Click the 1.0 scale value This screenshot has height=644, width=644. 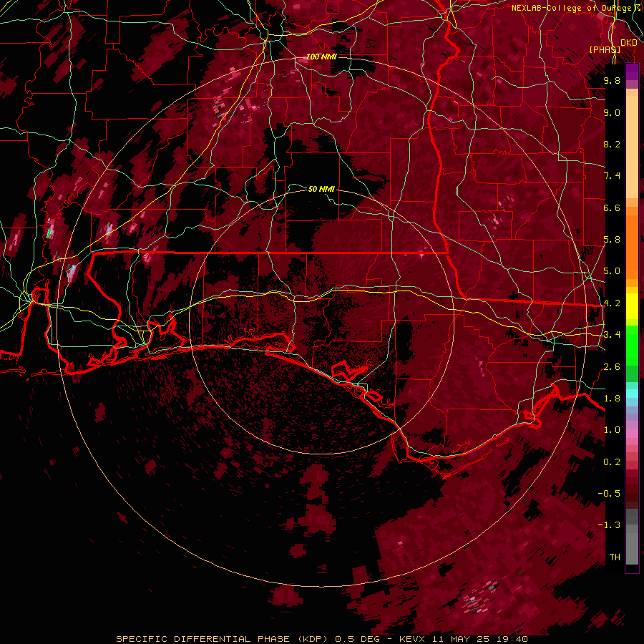click(x=612, y=430)
